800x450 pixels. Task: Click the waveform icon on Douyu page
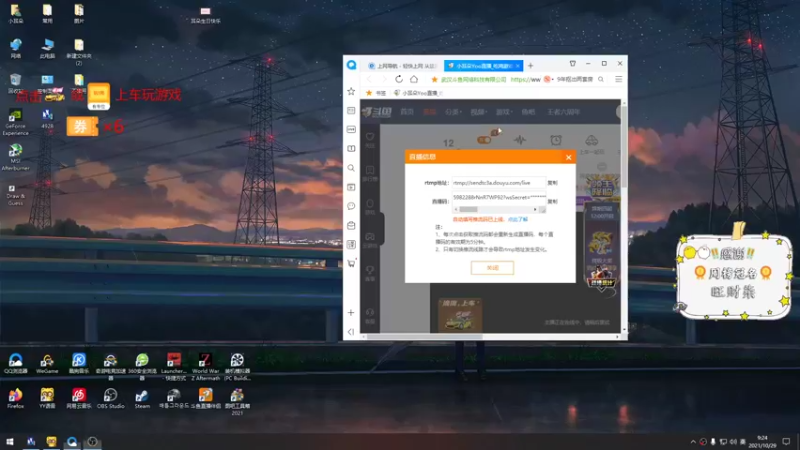click(520, 140)
